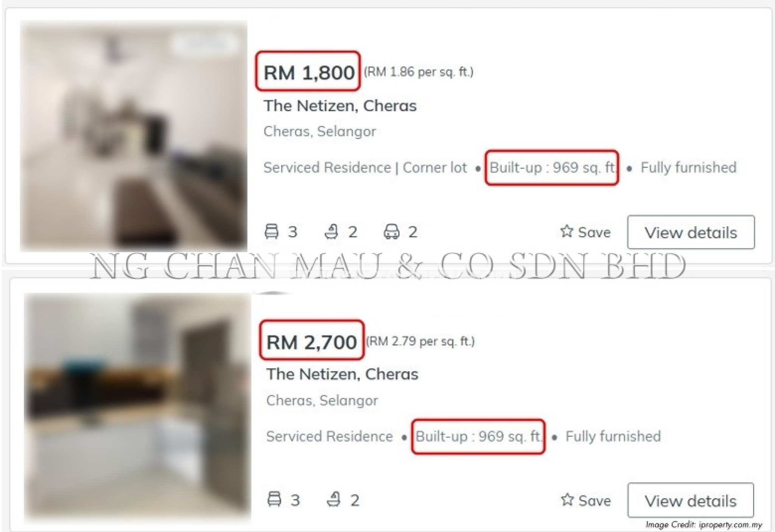Click Fully furnished label in second listing
775x532 pixels.
tap(613, 436)
